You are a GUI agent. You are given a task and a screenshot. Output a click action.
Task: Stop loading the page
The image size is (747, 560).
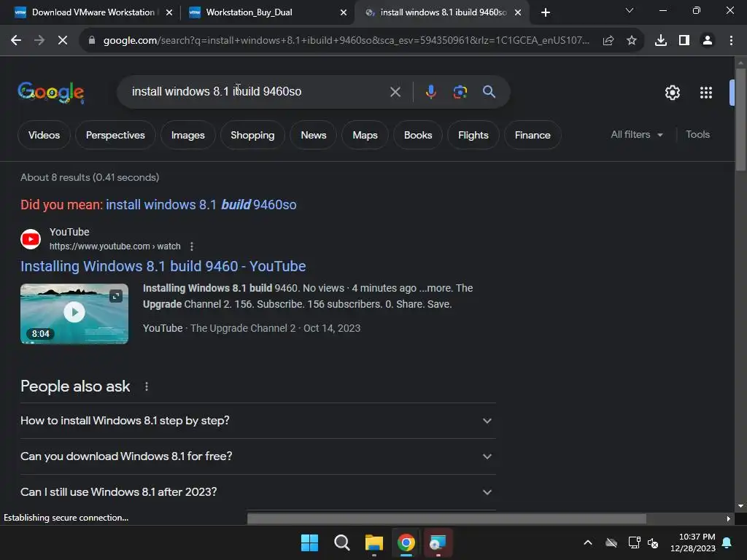point(63,41)
